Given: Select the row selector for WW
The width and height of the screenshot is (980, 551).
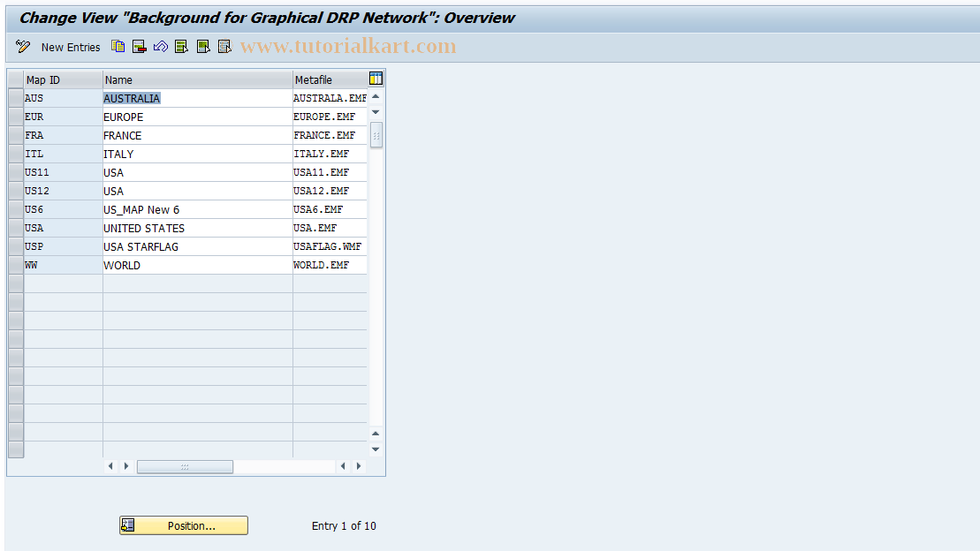Looking at the screenshot, I should 16,265.
